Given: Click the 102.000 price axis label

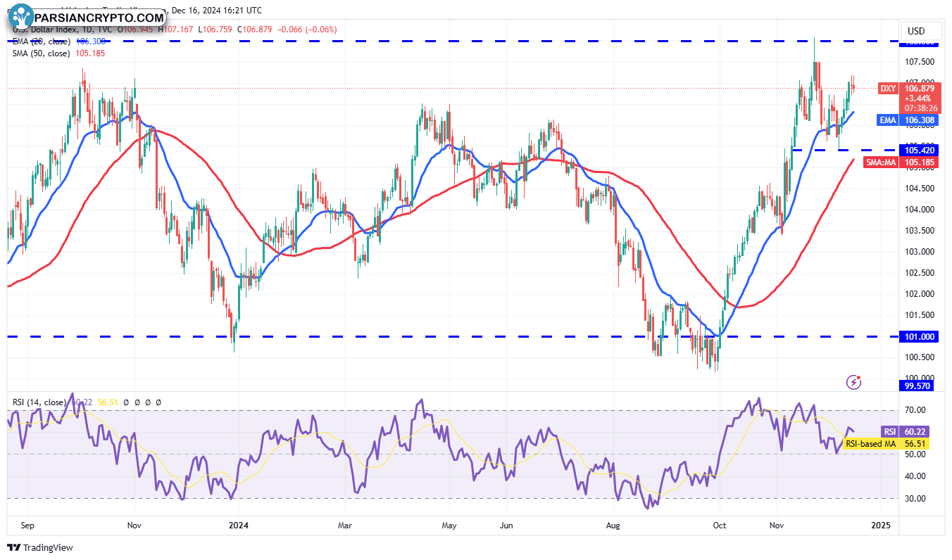Looking at the screenshot, I should click(x=920, y=294).
